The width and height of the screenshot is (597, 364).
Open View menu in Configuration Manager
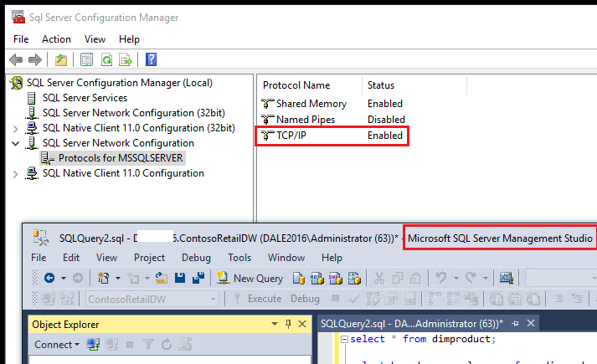(95, 39)
